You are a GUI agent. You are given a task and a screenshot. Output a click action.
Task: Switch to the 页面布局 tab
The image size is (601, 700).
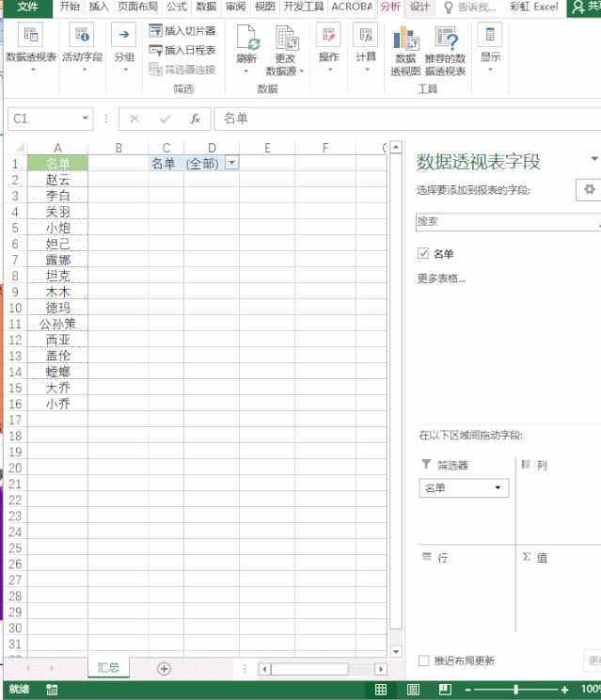[x=137, y=8]
